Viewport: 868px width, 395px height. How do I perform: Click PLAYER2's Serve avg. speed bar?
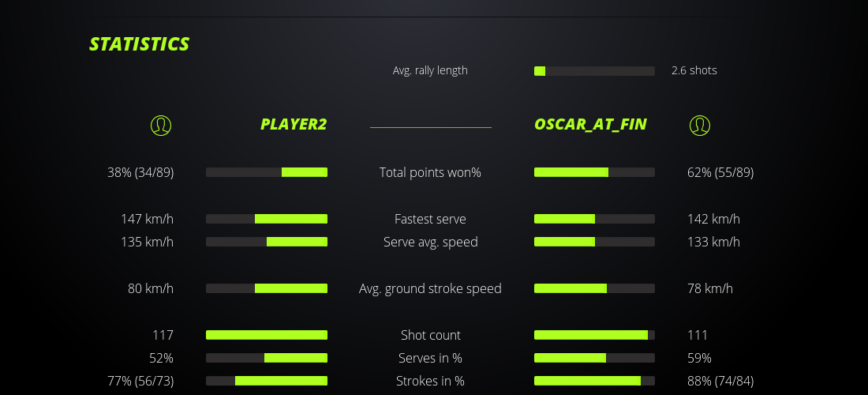tap(267, 242)
